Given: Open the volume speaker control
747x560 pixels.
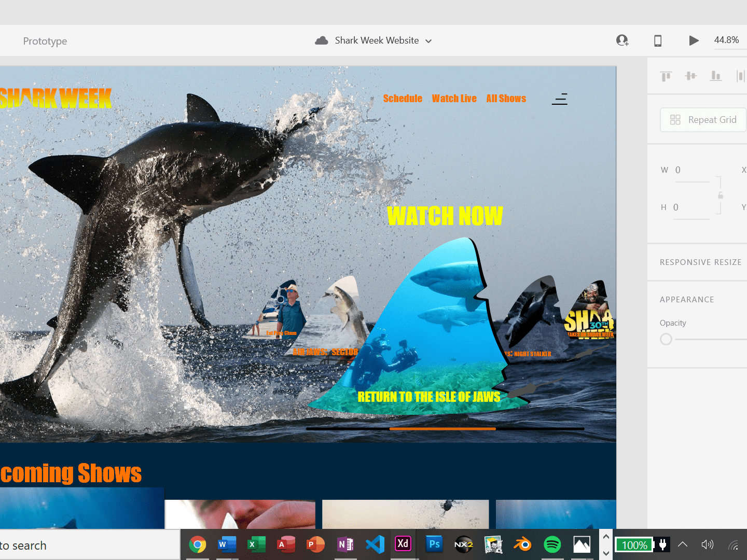Looking at the screenshot, I should [x=707, y=544].
